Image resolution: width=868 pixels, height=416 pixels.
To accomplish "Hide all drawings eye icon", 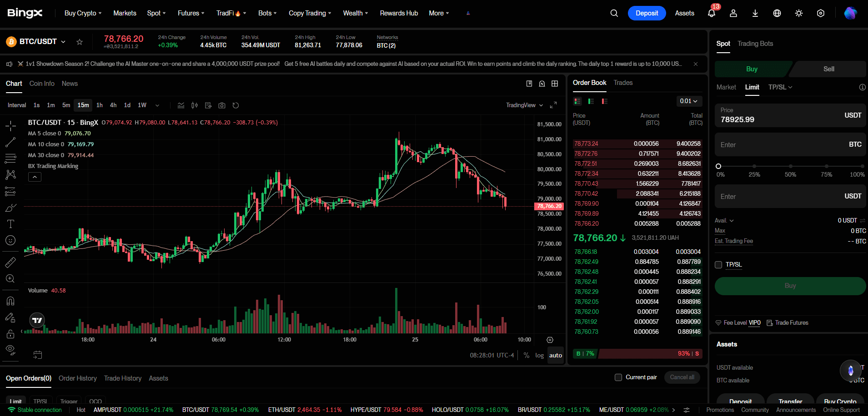I will click(10, 350).
